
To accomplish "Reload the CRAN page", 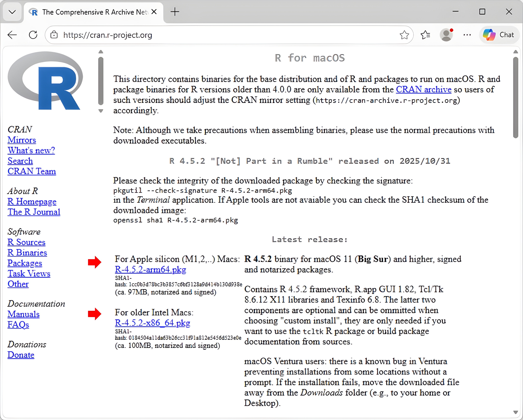I will click(x=33, y=35).
